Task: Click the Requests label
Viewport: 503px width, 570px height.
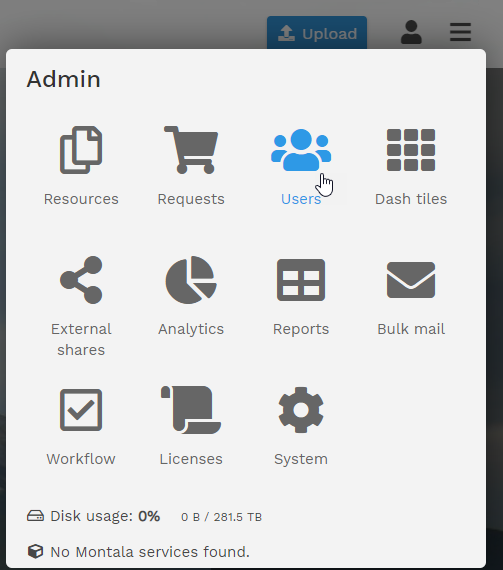Action: (x=191, y=200)
